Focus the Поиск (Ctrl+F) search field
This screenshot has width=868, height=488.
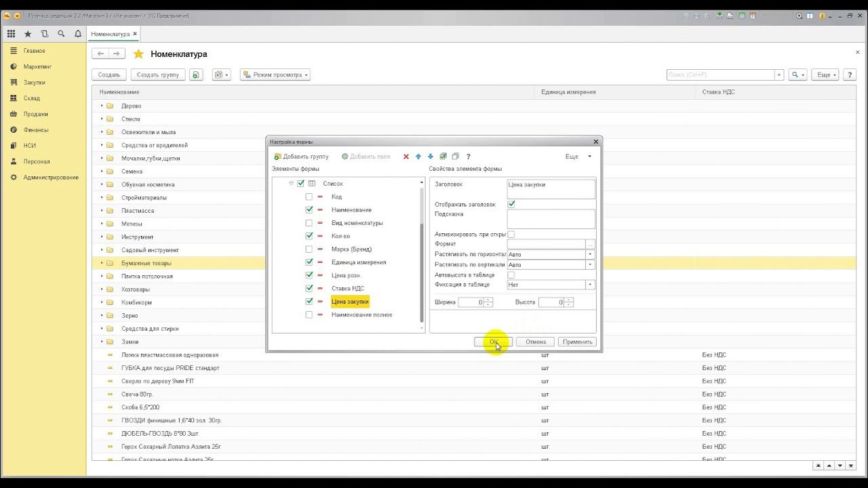(721, 75)
